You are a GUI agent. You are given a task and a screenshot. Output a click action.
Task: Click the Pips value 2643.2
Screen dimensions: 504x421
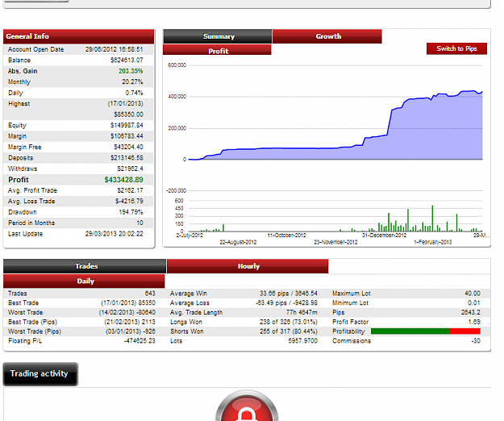[x=471, y=312]
